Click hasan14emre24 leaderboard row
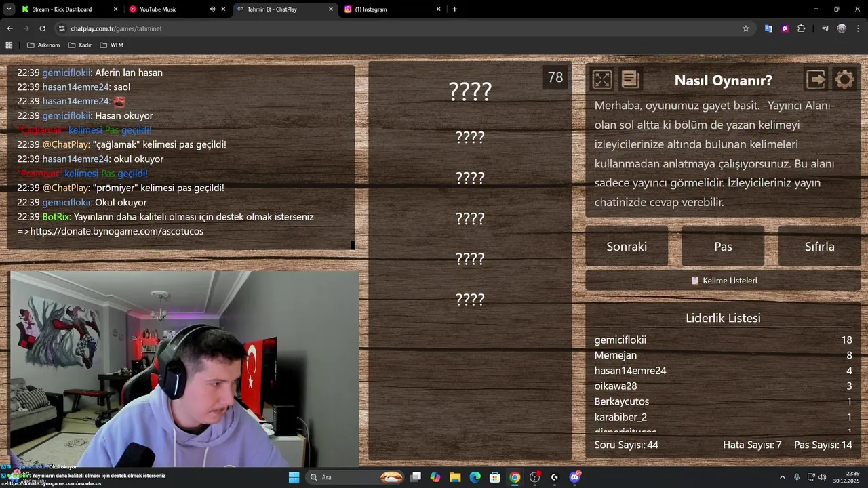This screenshot has width=868, height=488. (x=723, y=371)
